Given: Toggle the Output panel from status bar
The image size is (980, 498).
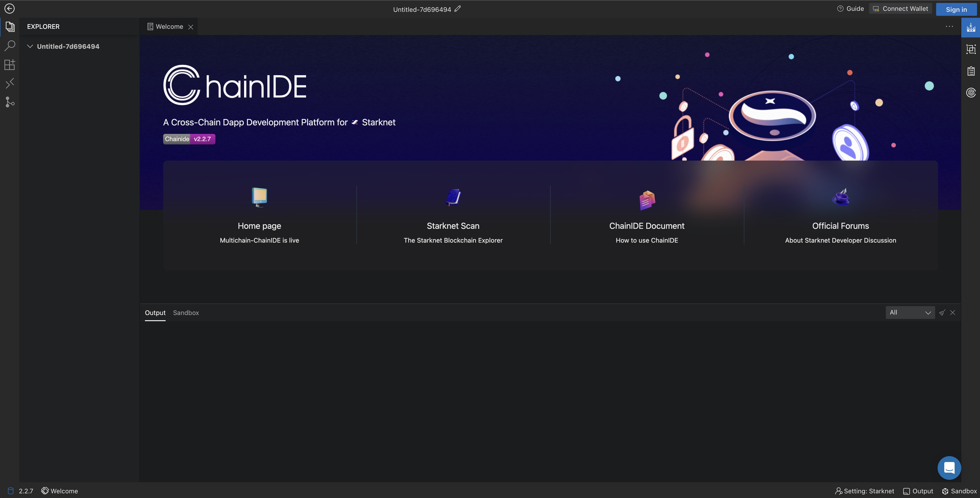Looking at the screenshot, I should (918, 491).
